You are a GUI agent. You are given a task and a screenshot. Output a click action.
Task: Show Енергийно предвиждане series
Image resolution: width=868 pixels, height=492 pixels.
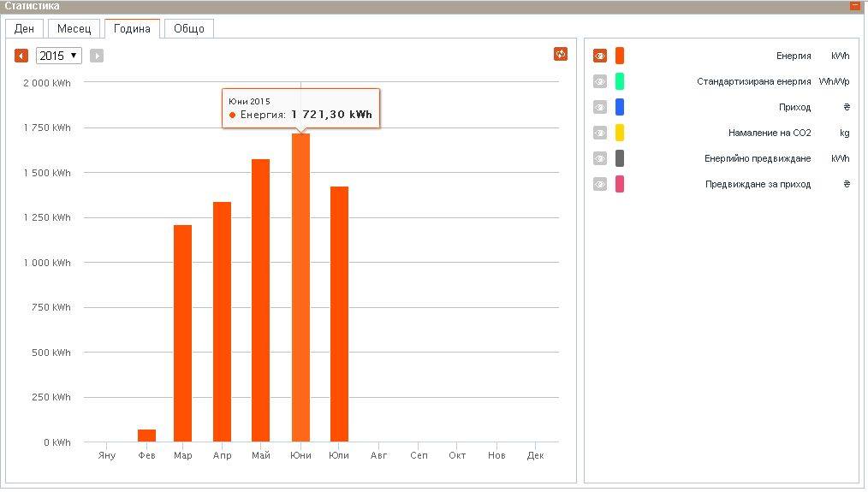[x=600, y=158]
